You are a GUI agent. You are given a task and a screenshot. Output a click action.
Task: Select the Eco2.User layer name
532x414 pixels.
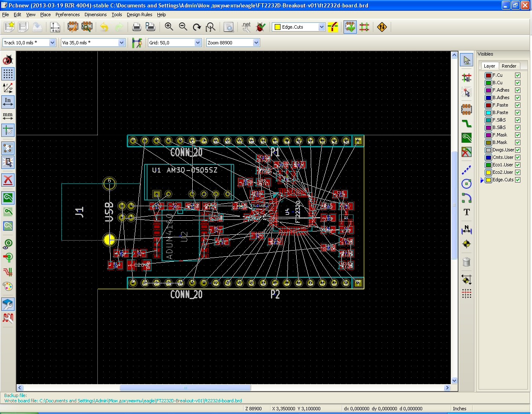503,172
